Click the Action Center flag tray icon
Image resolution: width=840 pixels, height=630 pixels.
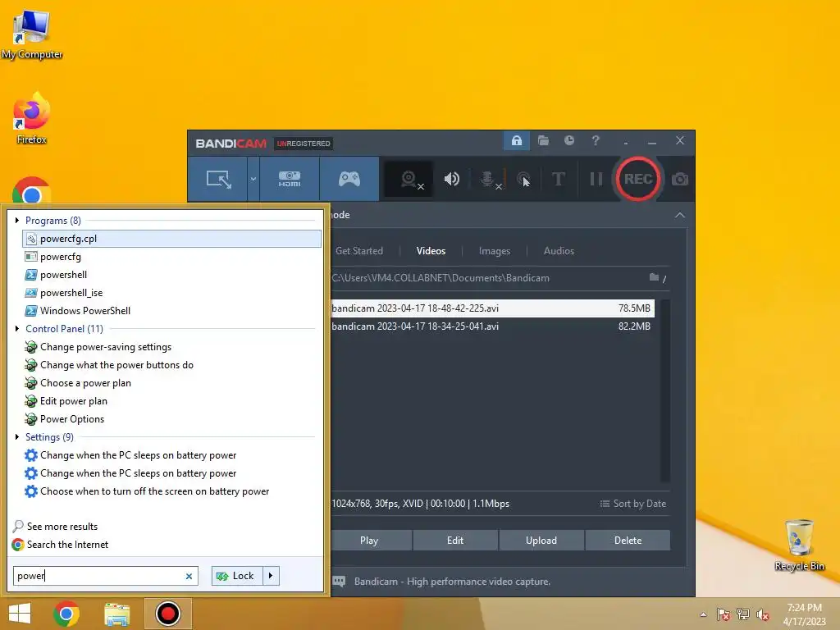[x=724, y=614]
